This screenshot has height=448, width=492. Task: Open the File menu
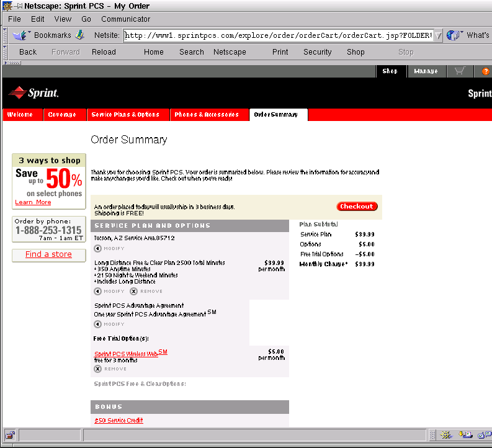(x=14, y=19)
